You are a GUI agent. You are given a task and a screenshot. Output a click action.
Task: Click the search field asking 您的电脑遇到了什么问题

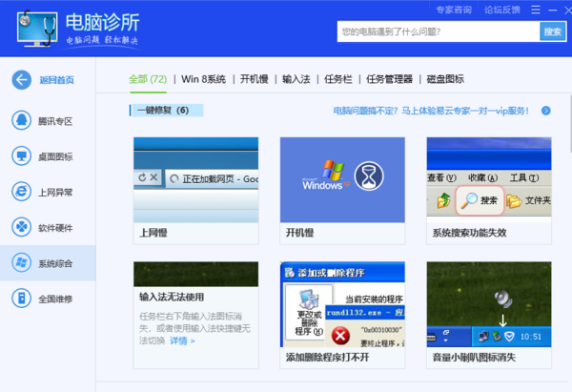pos(439,31)
